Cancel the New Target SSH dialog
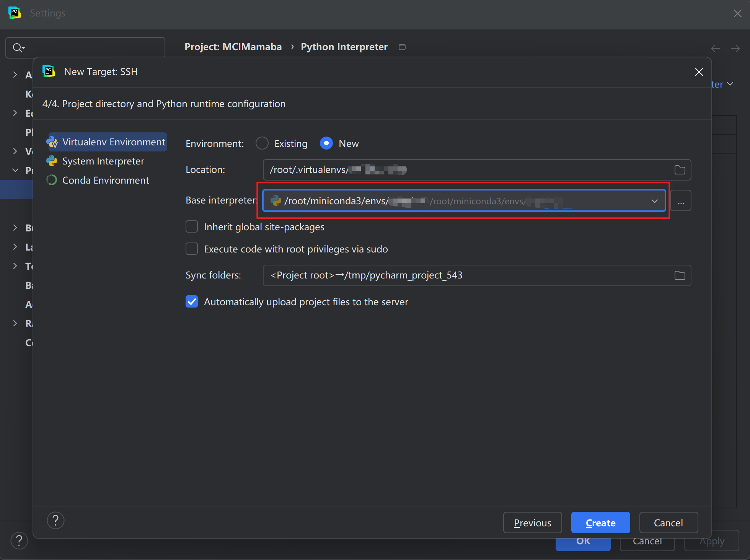The height and width of the screenshot is (560, 750). coord(668,523)
